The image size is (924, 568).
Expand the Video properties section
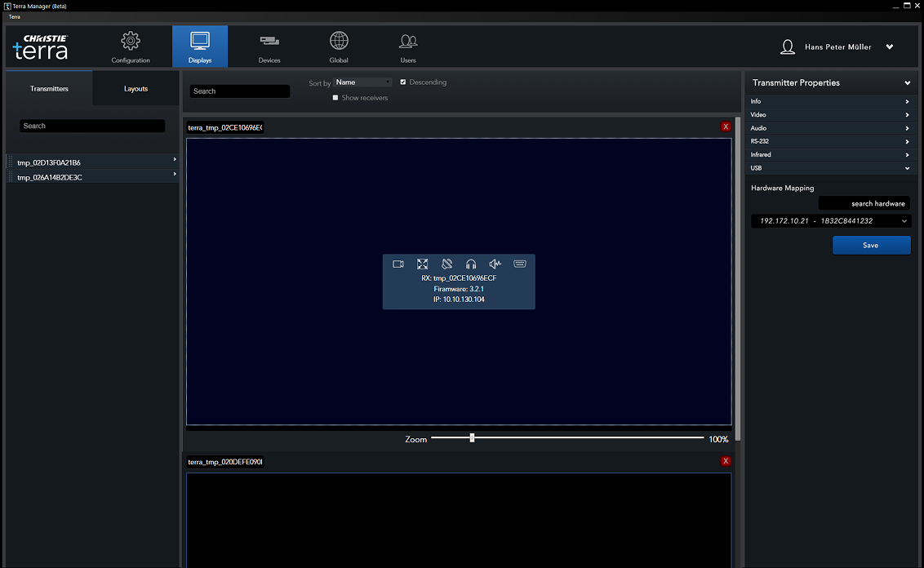tap(829, 114)
